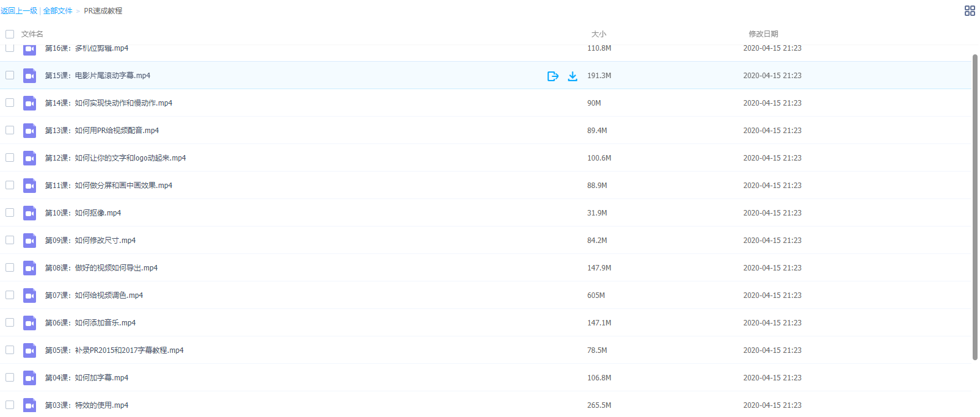Select checkbox for 第09课 如何修改尺寸
980x417 pixels.
(x=10, y=240)
